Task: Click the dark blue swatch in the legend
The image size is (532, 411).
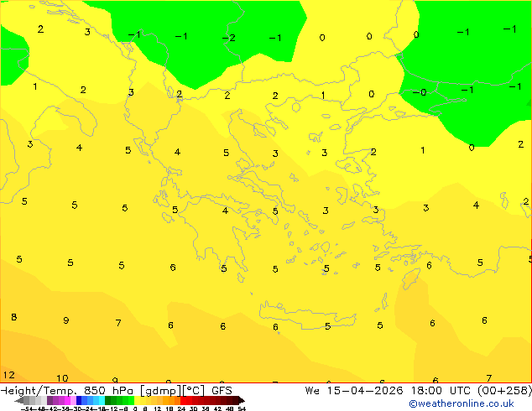Action: point(79,400)
